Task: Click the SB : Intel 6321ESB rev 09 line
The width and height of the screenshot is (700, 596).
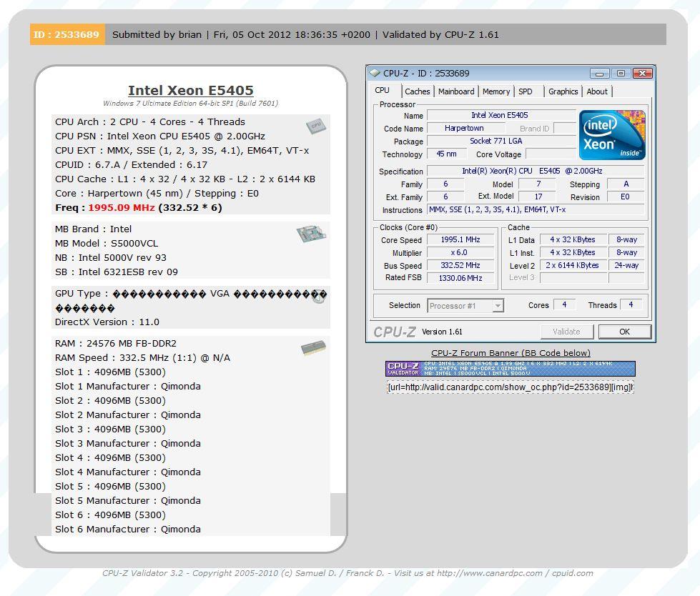Action: point(117,272)
